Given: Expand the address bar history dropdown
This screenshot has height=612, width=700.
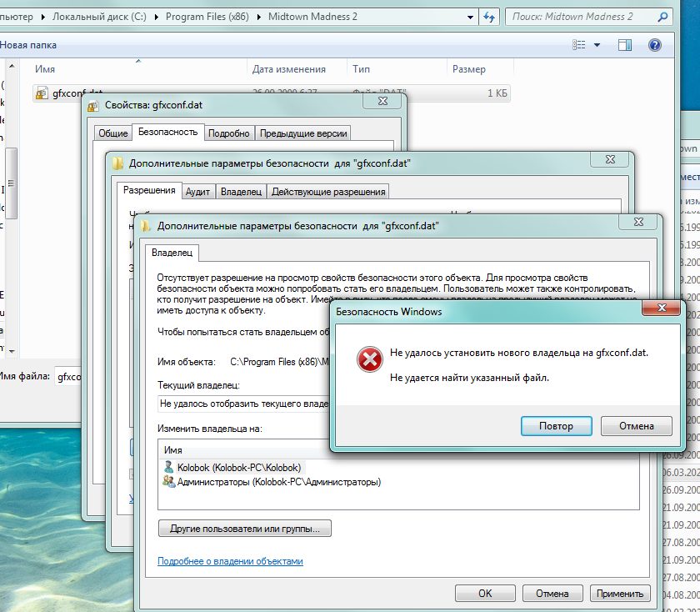Looking at the screenshot, I should pos(470,17).
